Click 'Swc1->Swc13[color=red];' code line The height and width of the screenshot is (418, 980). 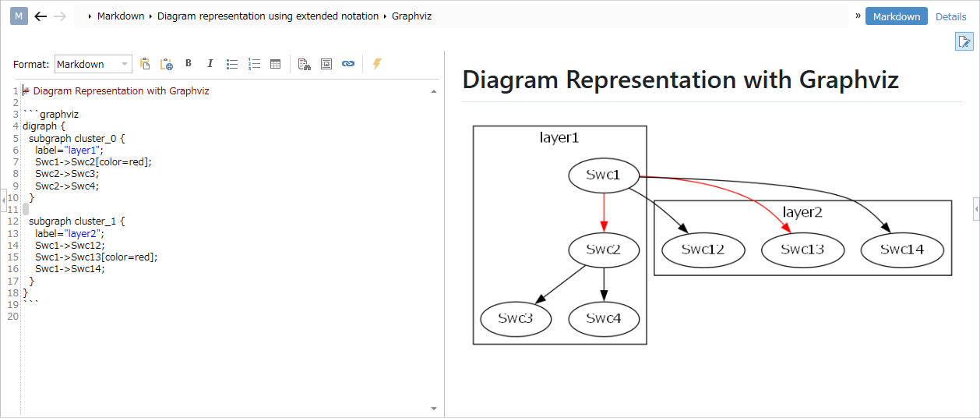tap(96, 257)
